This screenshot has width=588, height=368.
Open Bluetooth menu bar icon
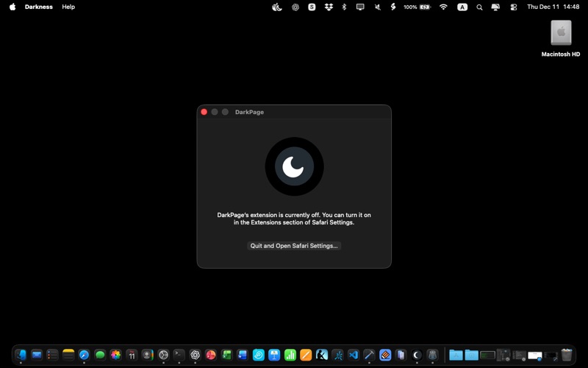click(344, 7)
